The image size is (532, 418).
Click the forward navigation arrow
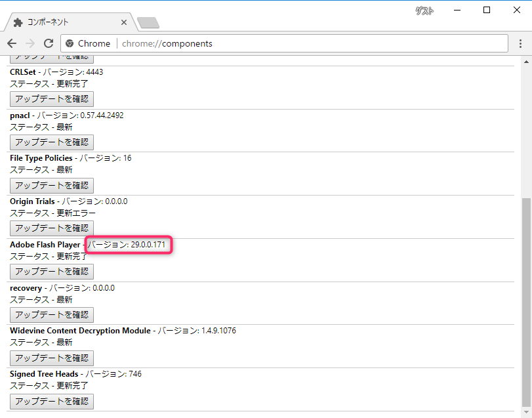(30, 43)
